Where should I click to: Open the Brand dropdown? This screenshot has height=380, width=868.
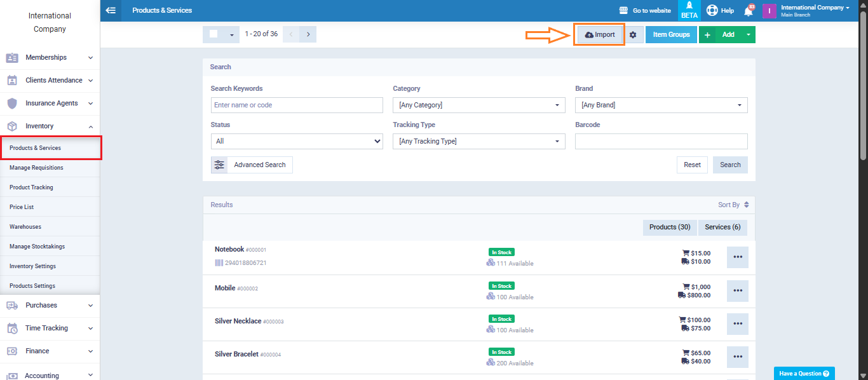tap(661, 105)
